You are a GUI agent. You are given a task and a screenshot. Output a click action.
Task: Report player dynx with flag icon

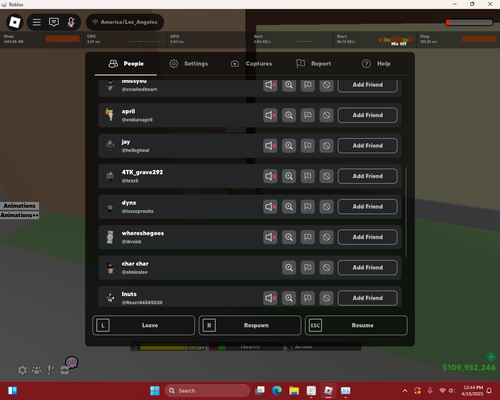tap(308, 207)
